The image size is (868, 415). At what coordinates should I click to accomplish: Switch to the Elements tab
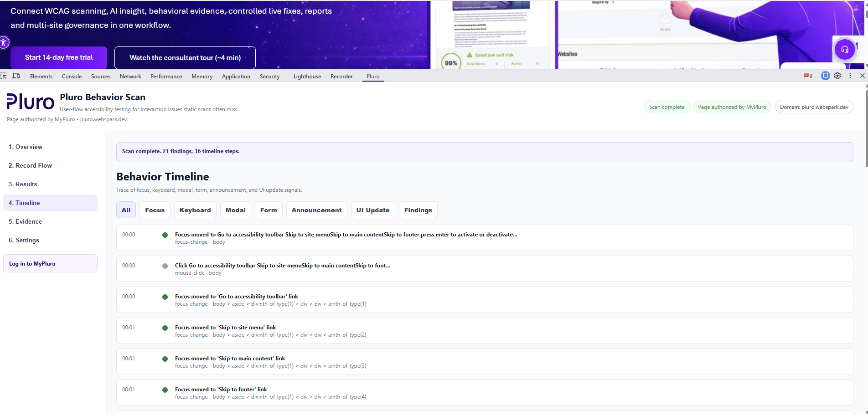point(41,77)
